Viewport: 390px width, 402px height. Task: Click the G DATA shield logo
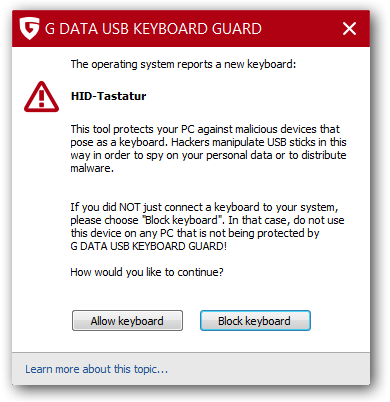[29, 28]
